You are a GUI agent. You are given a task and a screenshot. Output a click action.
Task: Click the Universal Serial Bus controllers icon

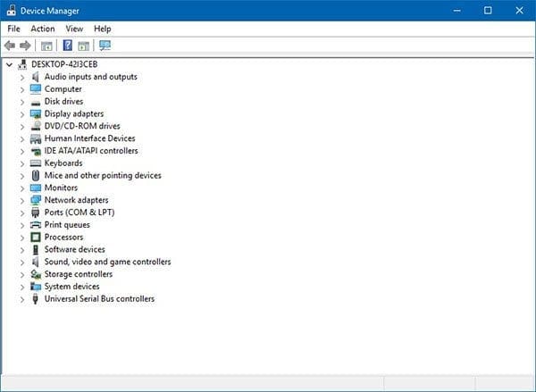36,299
